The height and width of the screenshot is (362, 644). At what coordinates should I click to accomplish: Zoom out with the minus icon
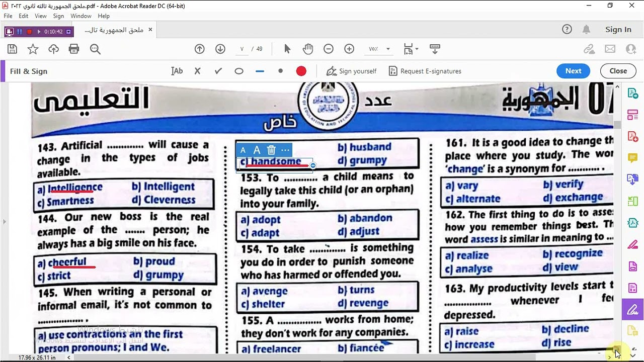329,49
